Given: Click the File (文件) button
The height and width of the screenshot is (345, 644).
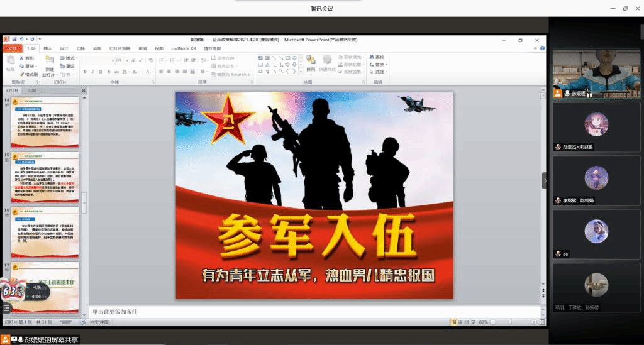Looking at the screenshot, I should 12,48.
